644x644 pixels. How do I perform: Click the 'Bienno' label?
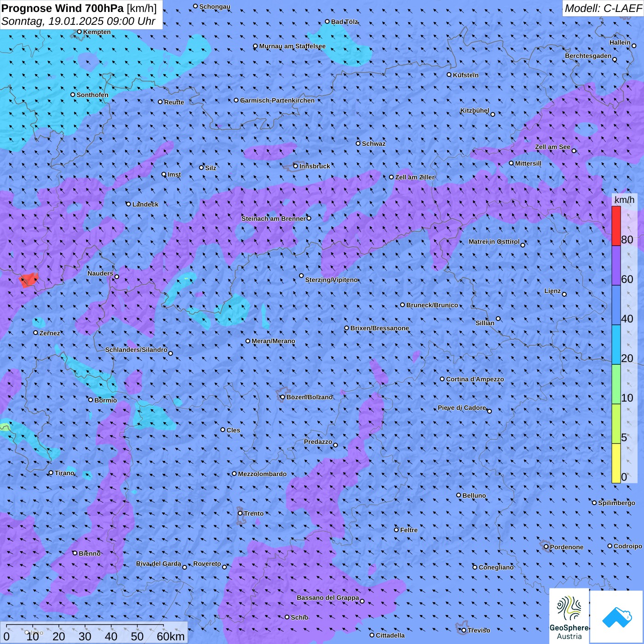[x=90, y=553]
